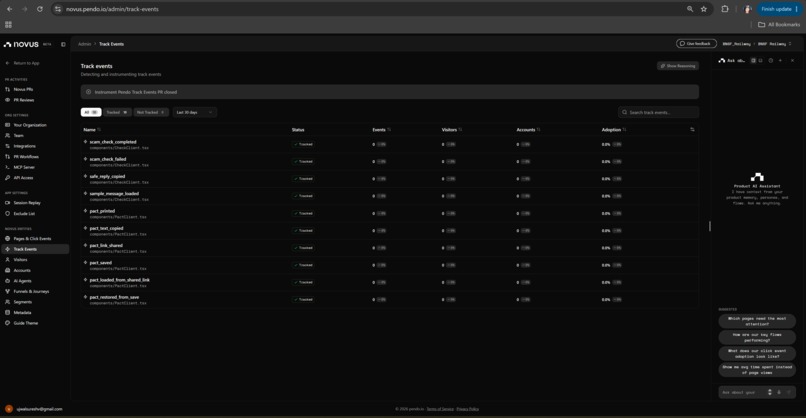
Task: Open the Last 30 days dropdown
Action: coord(194,112)
